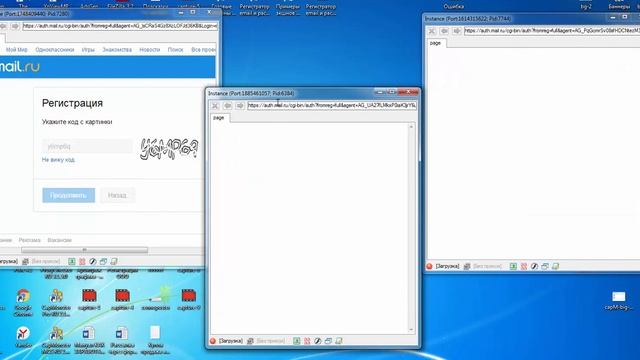Viewport: 640px width, 360px height.
Task: Open 'Поиск' link on mail.ru page
Action: [x=176, y=49]
